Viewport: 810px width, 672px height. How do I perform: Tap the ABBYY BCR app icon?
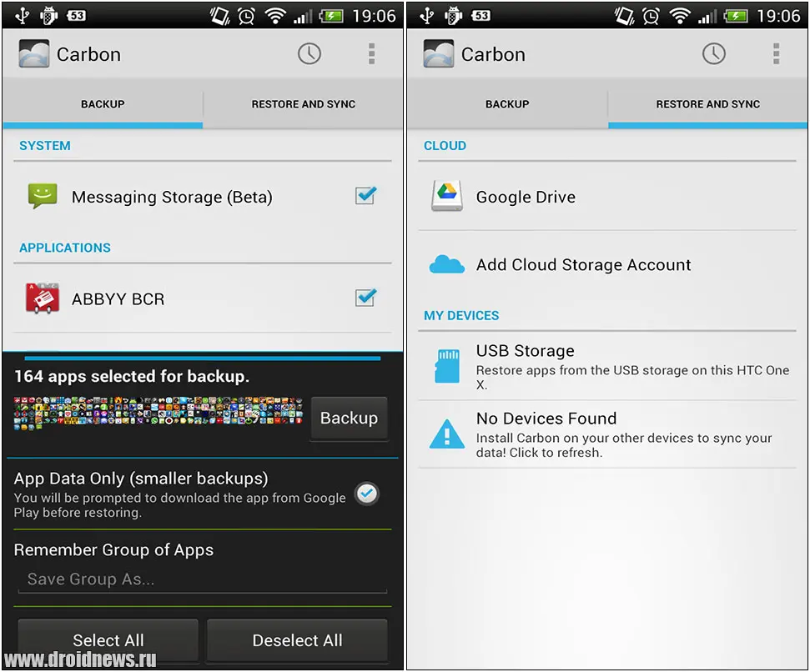[x=43, y=298]
